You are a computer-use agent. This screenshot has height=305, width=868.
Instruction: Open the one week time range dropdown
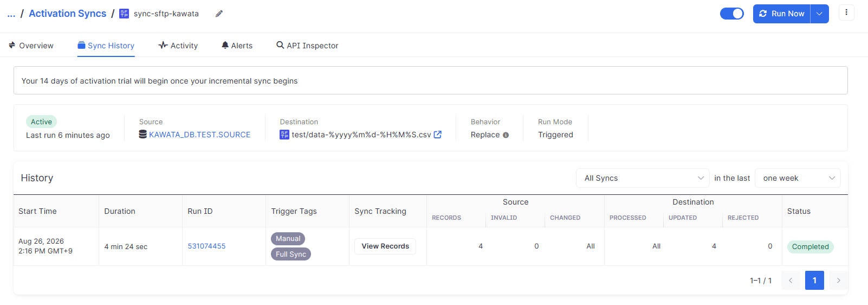coord(798,178)
